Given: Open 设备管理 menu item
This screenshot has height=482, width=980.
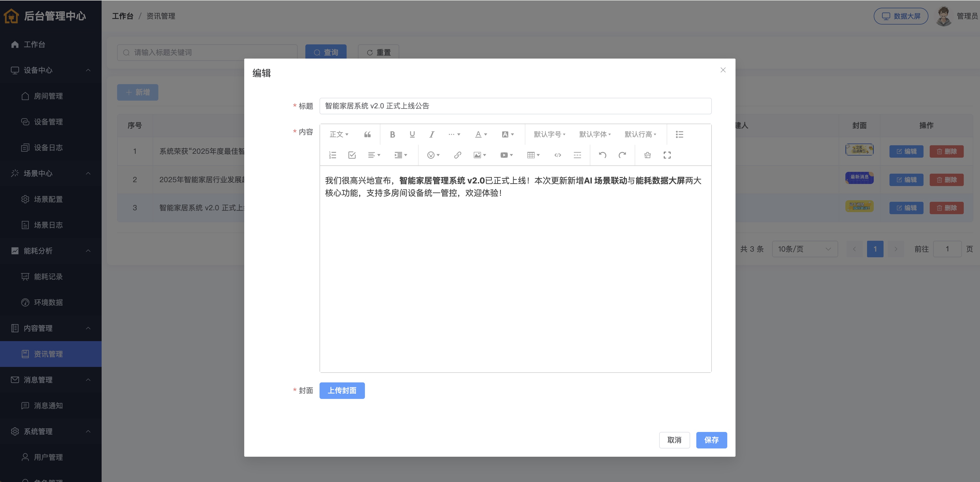Looking at the screenshot, I should click(x=51, y=122).
